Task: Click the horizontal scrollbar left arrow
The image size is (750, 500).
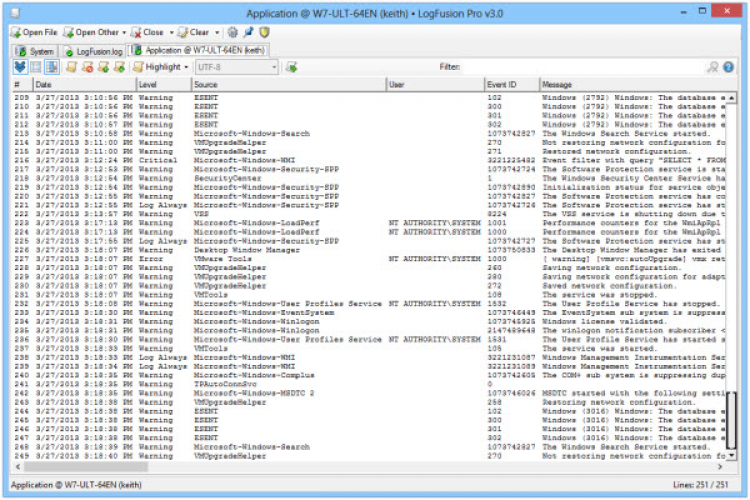Action: pyautogui.click(x=18, y=467)
